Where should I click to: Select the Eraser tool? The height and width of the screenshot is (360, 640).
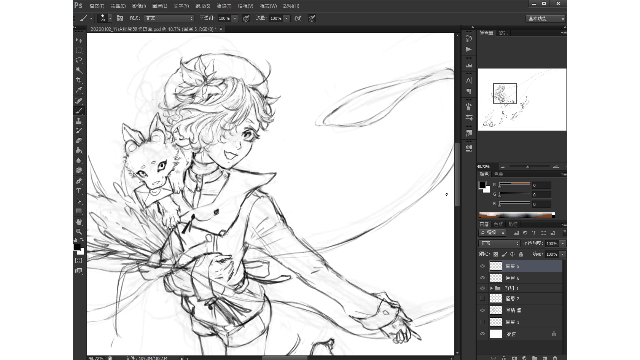click(x=79, y=140)
